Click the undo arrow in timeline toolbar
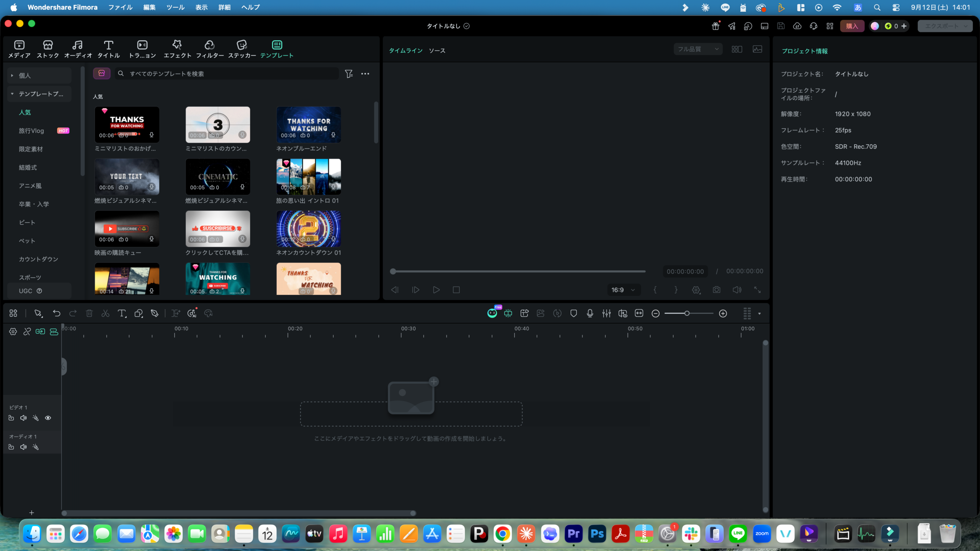 click(x=57, y=313)
